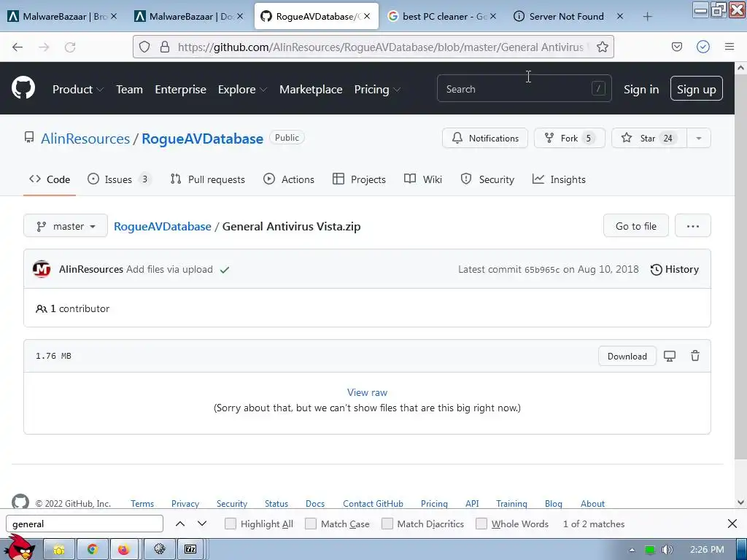Open the Marketplace header link
Screen dimensions: 747x560
tap(311, 89)
